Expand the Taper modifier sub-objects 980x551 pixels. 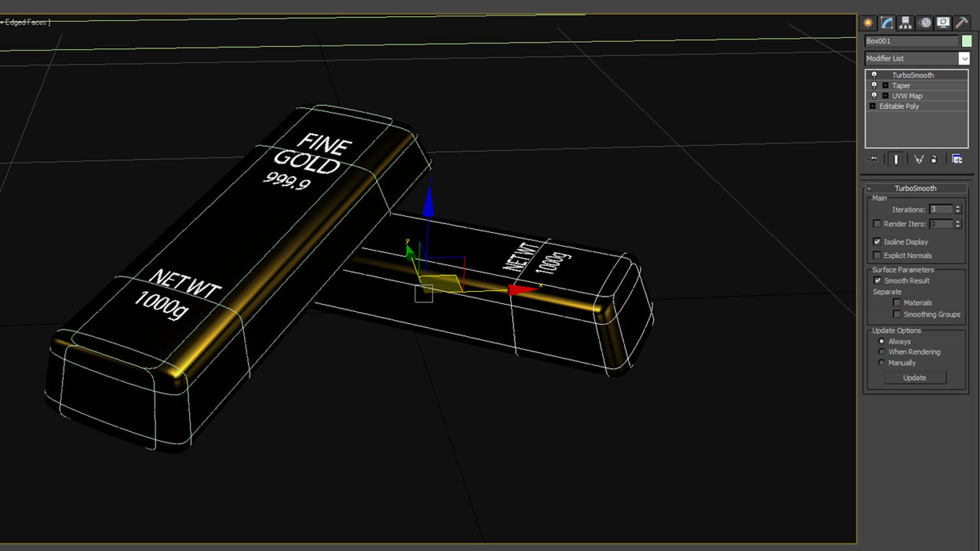[x=886, y=86]
